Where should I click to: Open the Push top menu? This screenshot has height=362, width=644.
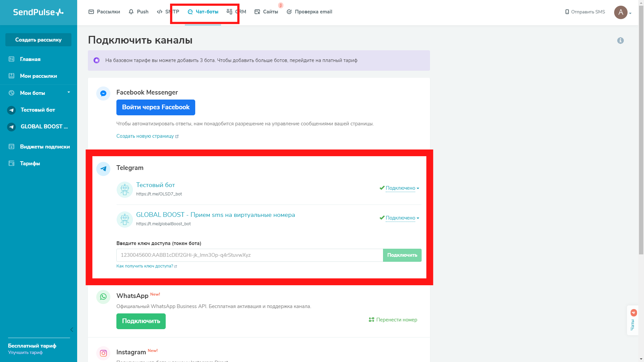[x=139, y=12]
